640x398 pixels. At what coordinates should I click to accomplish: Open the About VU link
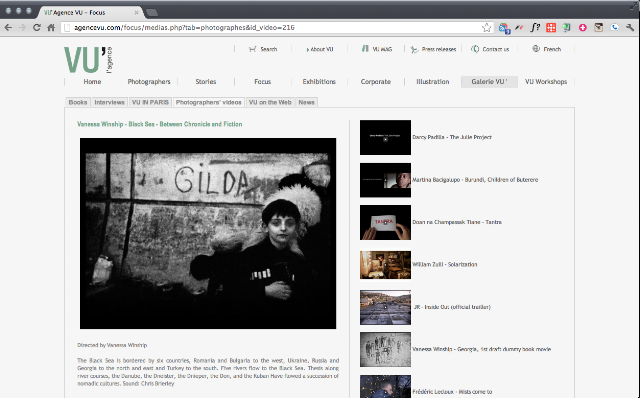[322, 49]
